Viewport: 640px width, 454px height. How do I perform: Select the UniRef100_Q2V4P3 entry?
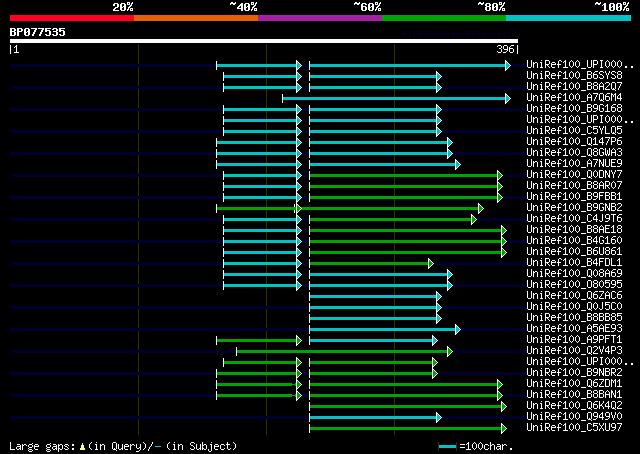[574, 351]
